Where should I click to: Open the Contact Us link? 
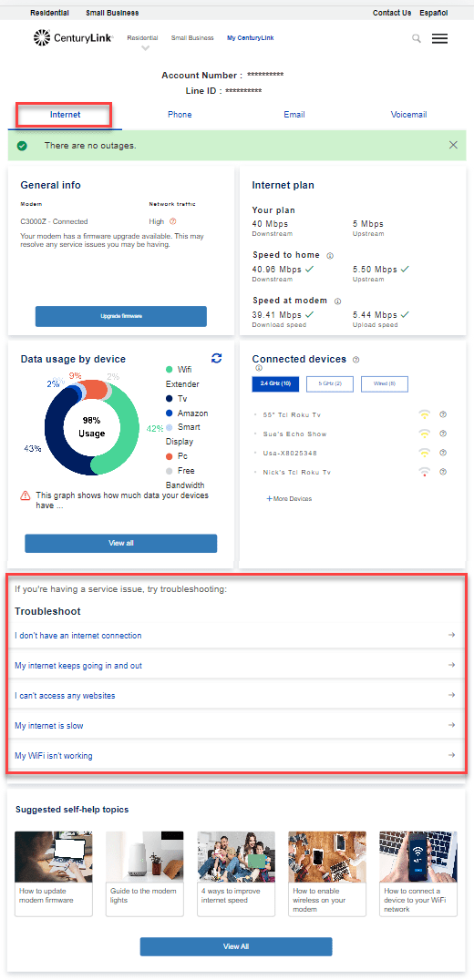pyautogui.click(x=392, y=13)
